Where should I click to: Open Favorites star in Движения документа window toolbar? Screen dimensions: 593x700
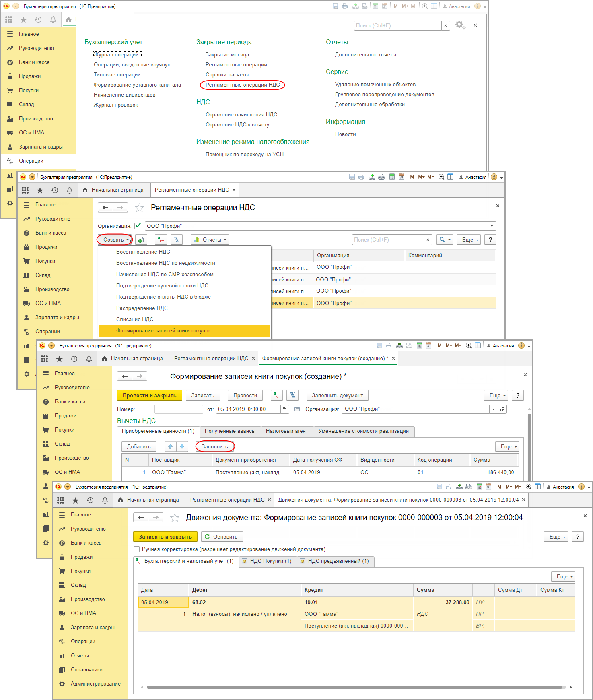point(75,500)
